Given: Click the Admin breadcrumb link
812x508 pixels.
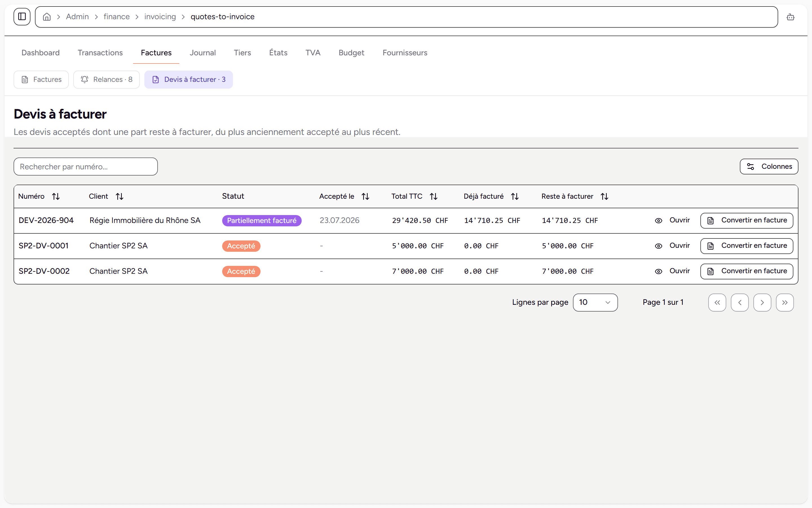Looking at the screenshot, I should [77, 17].
